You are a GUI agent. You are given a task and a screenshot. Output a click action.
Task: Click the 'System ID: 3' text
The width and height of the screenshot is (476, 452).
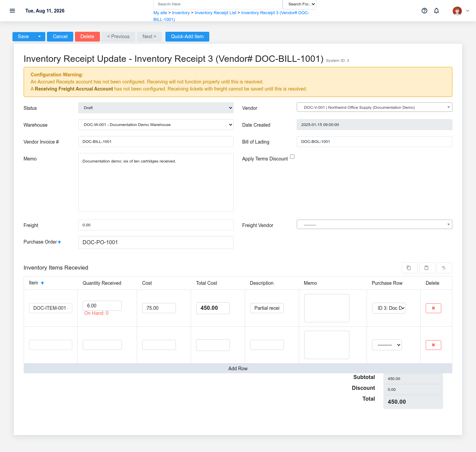click(338, 60)
